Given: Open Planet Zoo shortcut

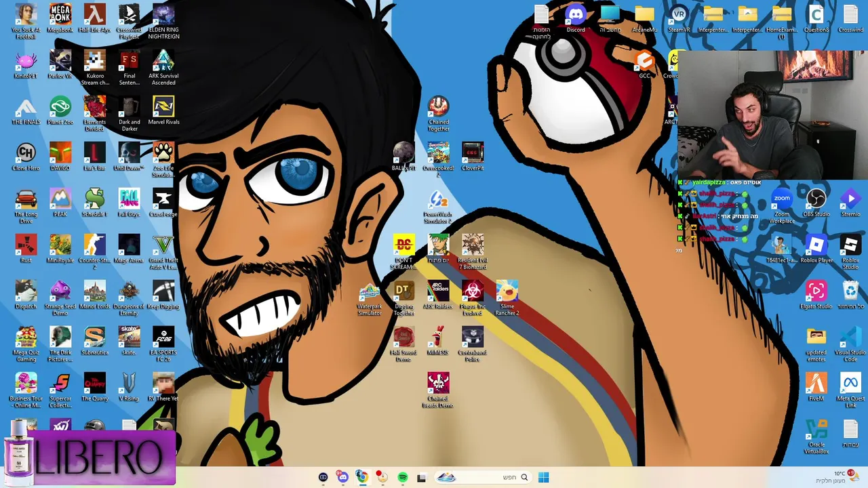Looking at the screenshot, I should (60, 110).
